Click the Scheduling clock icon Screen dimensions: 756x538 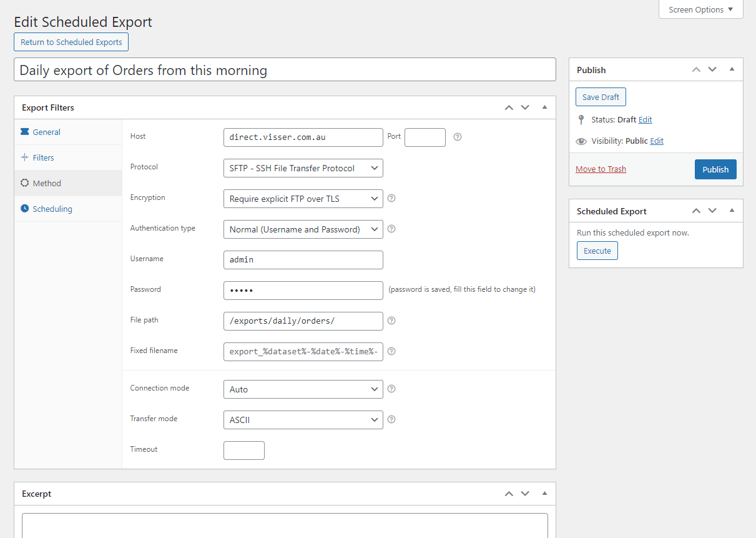coord(25,209)
